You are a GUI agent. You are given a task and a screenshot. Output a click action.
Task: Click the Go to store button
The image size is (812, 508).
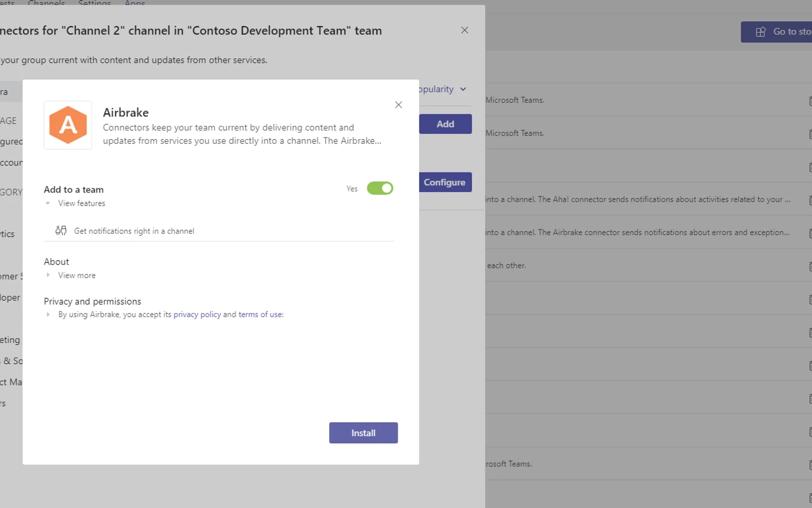point(776,32)
